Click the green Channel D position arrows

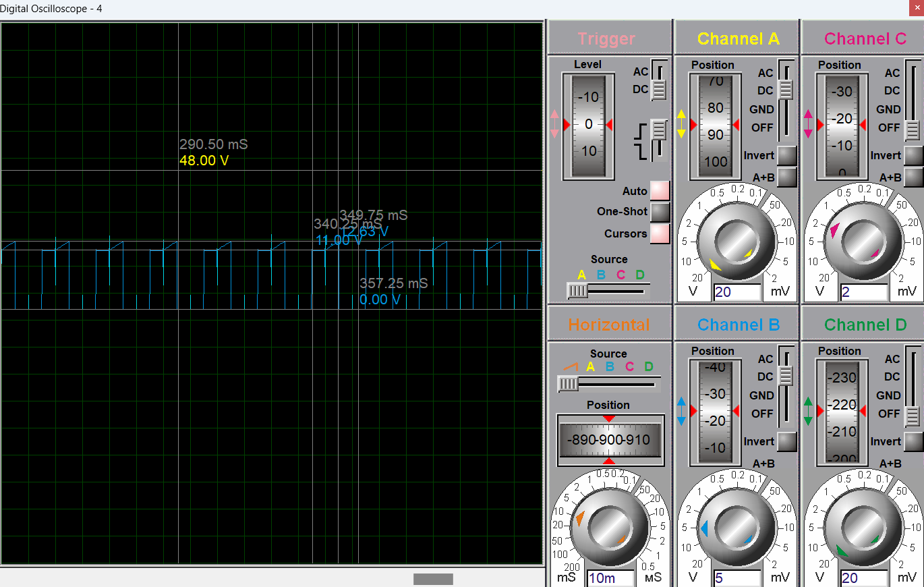[808, 412]
